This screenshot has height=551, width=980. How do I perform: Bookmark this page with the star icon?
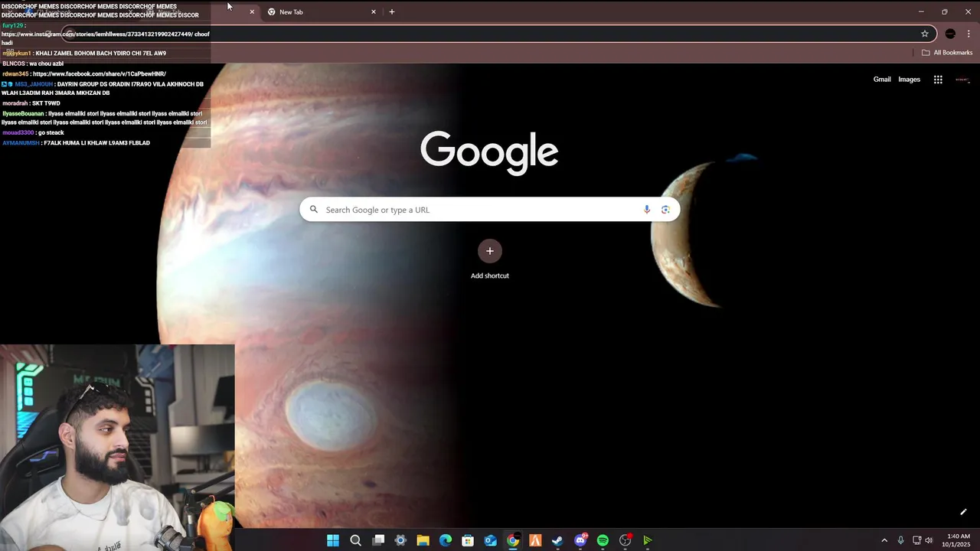pos(925,34)
